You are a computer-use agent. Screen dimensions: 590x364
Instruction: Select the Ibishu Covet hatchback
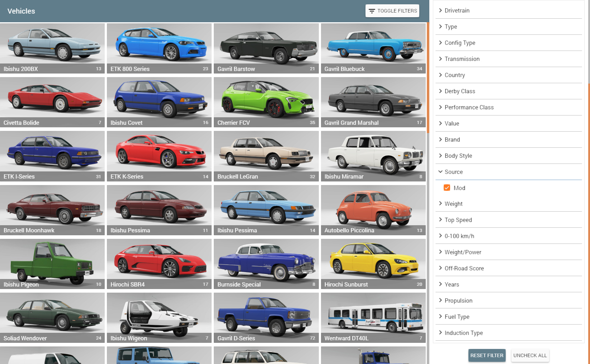coord(159,102)
